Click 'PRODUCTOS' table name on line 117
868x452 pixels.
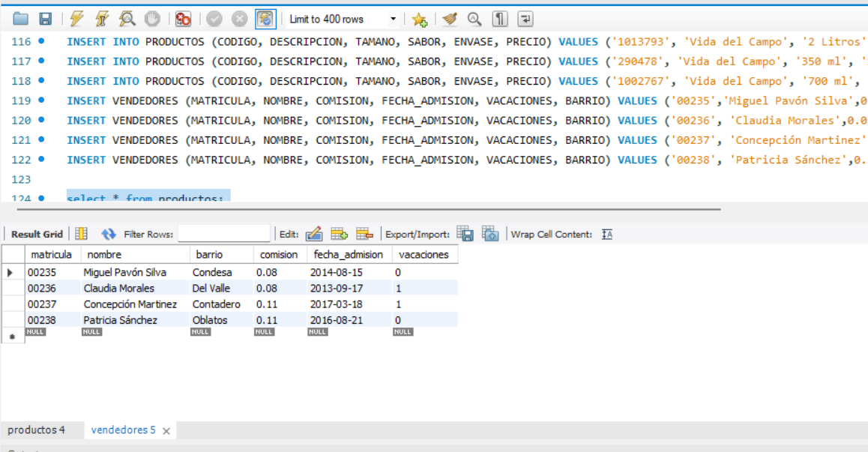(x=175, y=61)
